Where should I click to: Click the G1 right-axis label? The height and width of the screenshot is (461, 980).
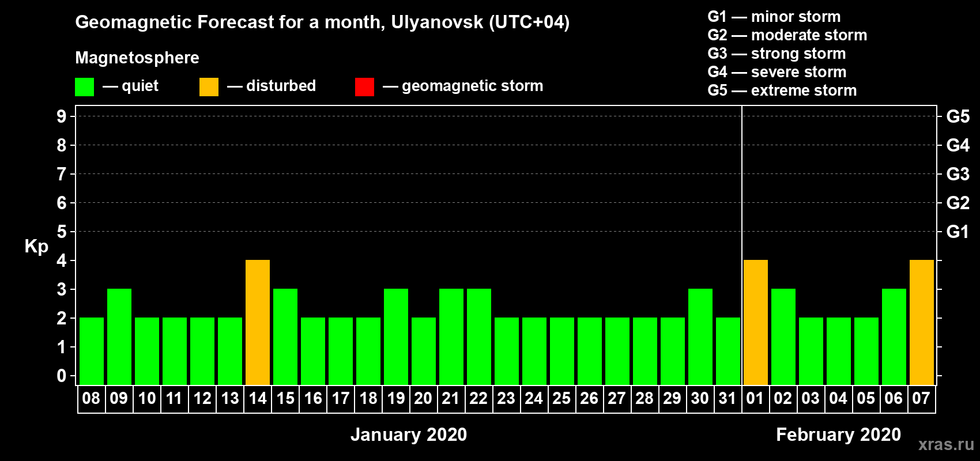958,232
